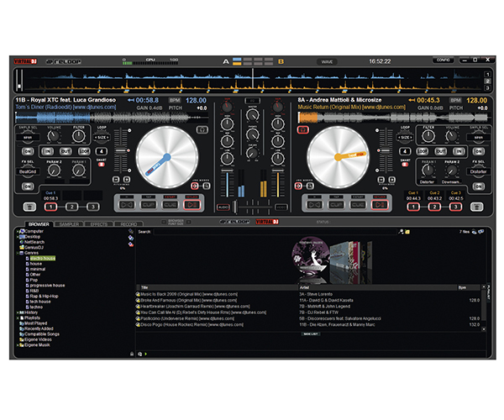The image size is (504, 420).
Task: Click the left deck pitch slider handle
Action: coord(121,150)
